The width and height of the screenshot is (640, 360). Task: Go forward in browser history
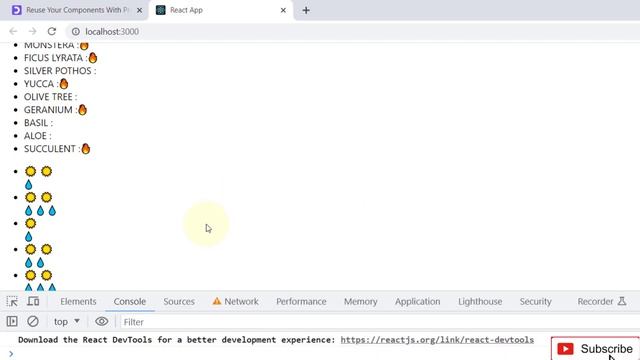(32, 31)
